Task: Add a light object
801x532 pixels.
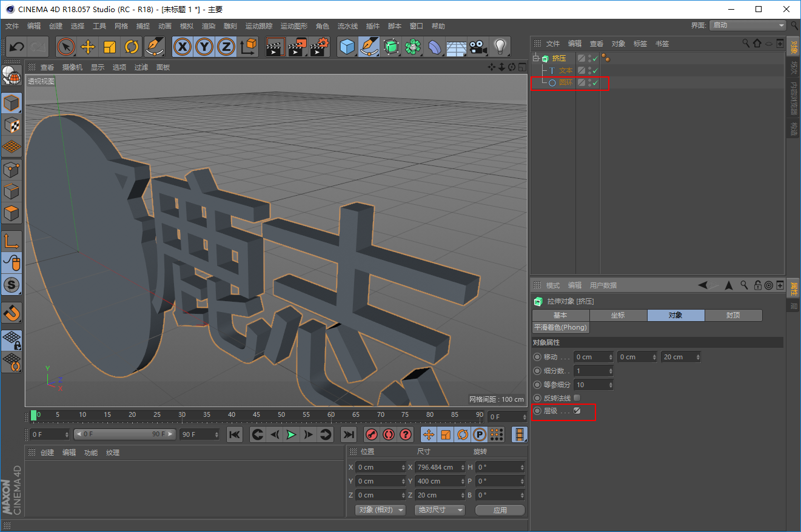Action: point(500,47)
